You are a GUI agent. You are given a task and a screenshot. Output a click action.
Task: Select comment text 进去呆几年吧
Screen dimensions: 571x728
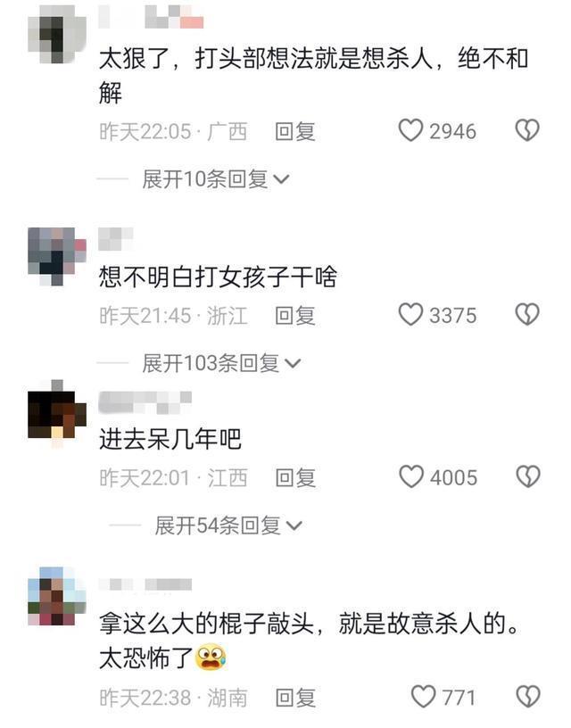[x=170, y=439]
